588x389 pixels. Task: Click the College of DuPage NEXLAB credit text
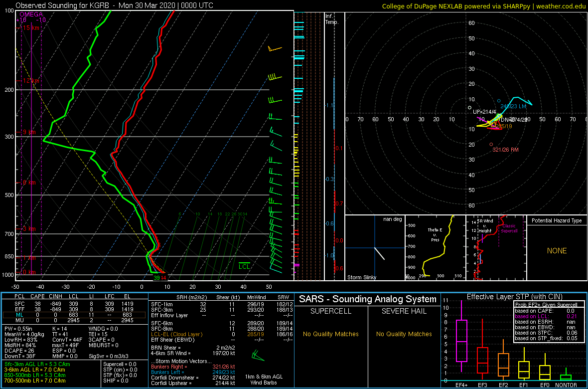pos(484,6)
